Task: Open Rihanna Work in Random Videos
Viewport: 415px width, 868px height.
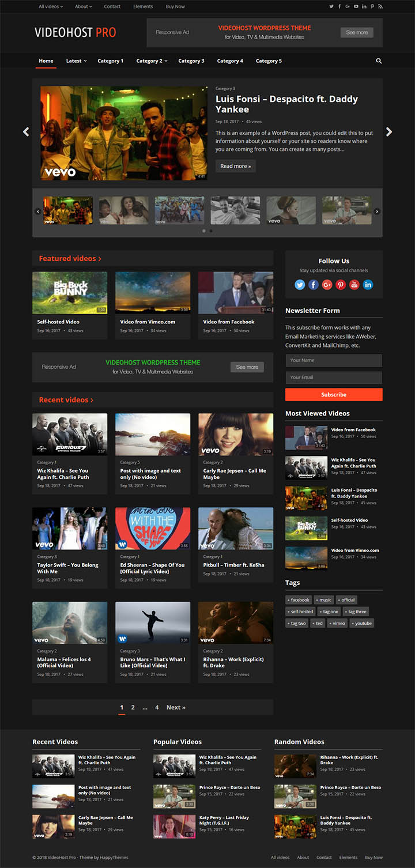Action: [349, 760]
